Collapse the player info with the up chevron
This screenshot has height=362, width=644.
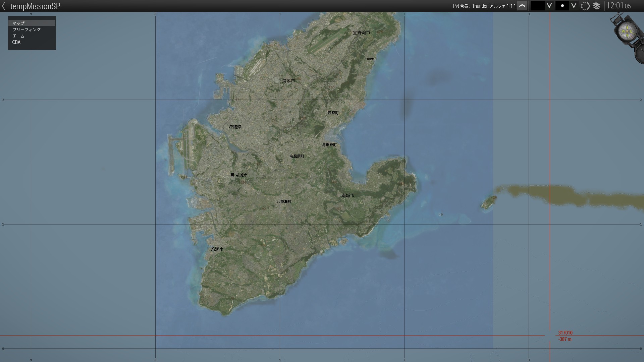[522, 6]
